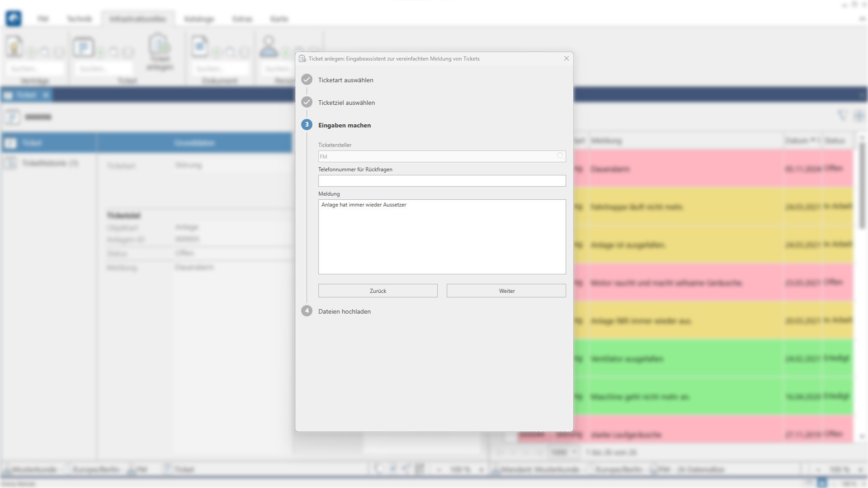This screenshot has width=868, height=488.
Task: Select the Ticketziel auswählen step label
Action: point(346,103)
